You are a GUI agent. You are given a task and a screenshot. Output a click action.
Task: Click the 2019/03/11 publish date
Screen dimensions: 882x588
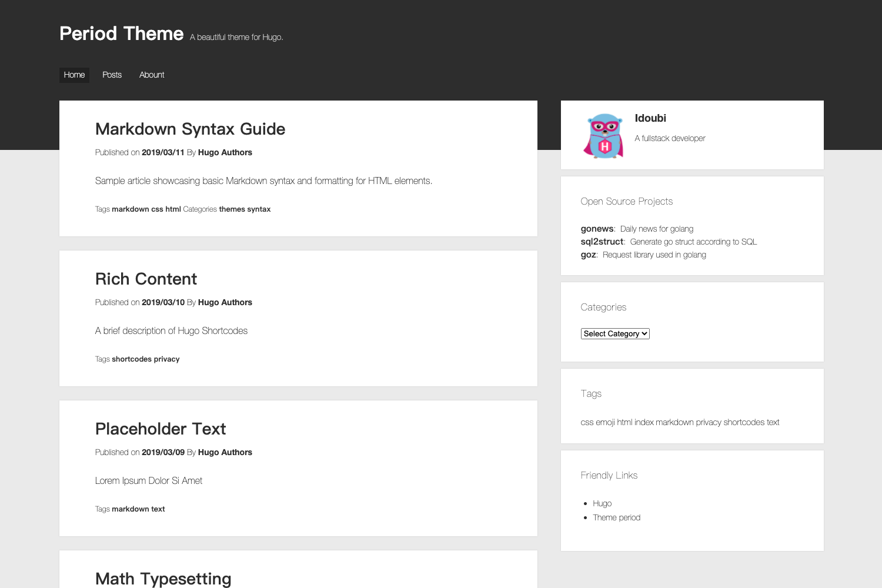163,152
